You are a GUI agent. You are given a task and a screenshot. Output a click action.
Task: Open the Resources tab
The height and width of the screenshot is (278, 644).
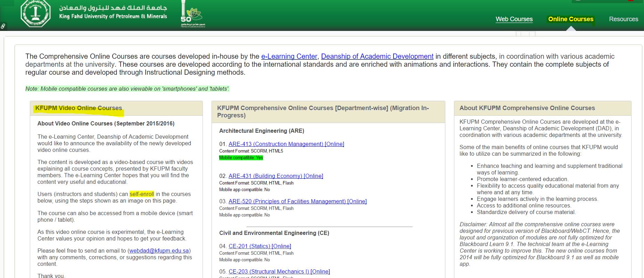624,19
